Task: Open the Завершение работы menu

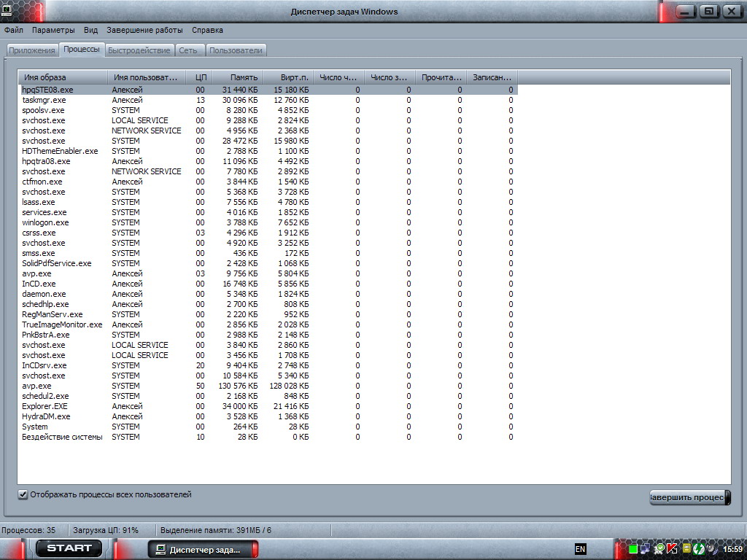Action: coord(144,31)
